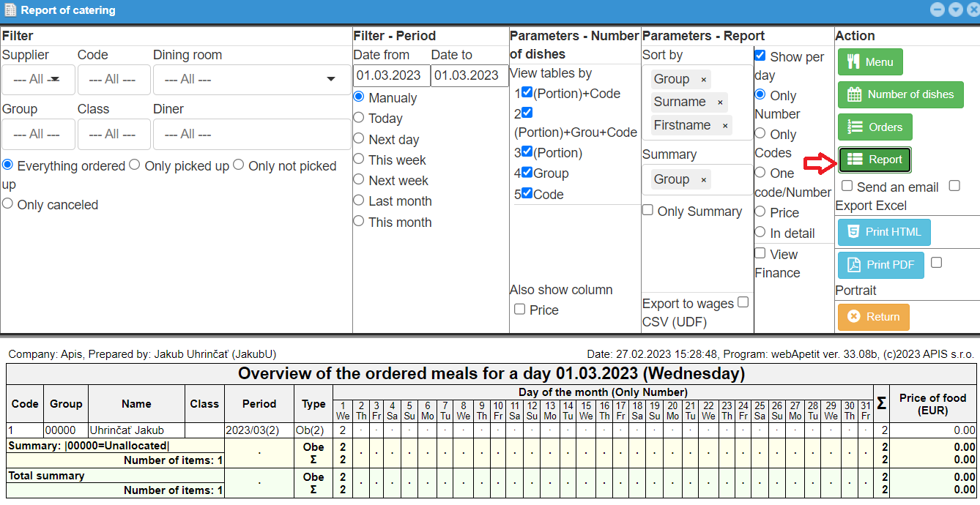The image size is (980, 505).
Task: Open the Diner selection dropdown
Action: point(251,135)
